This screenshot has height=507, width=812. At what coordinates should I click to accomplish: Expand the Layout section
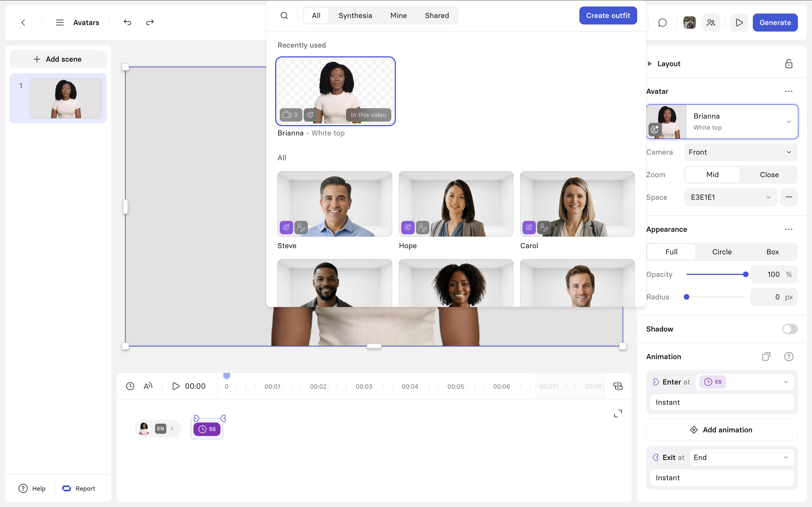tap(650, 64)
